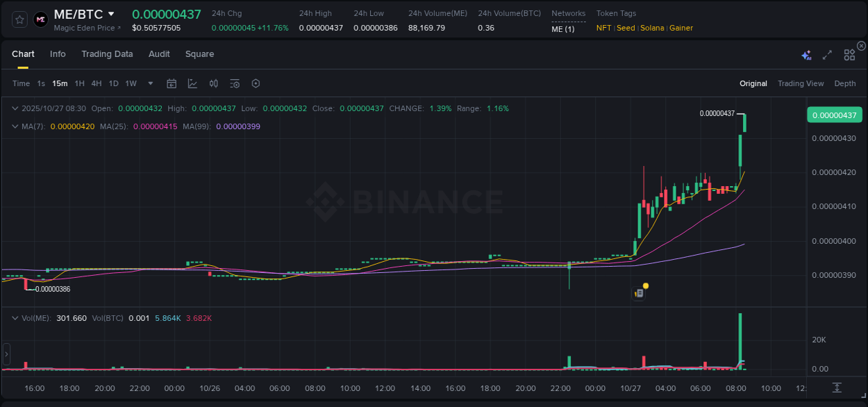
Task: Open the widgets layout panel
Action: pos(849,54)
